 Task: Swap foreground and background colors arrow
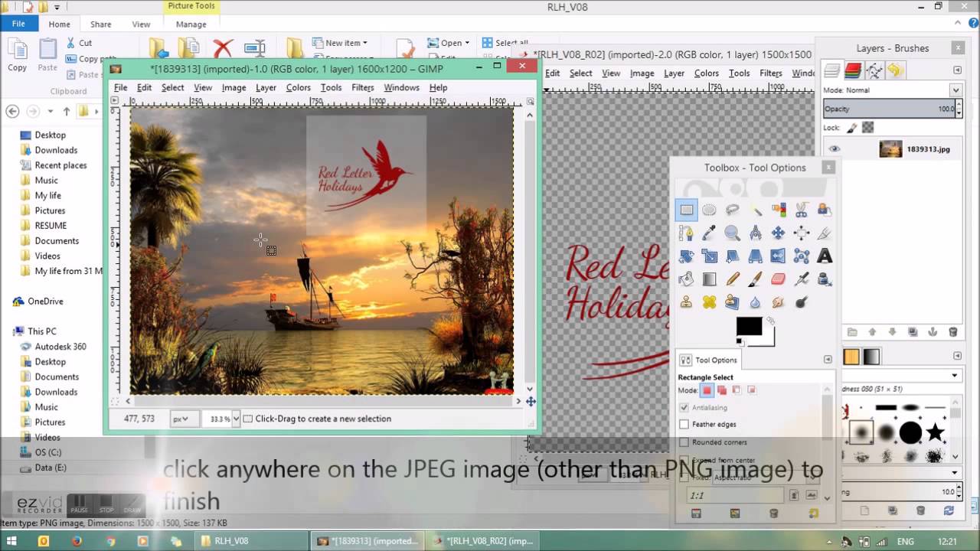click(770, 321)
